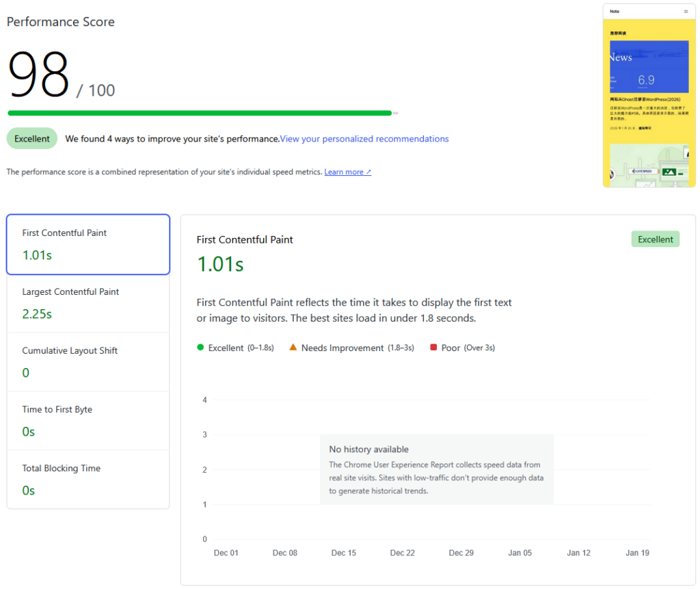Select the Total Blocking Time metric

tap(88, 480)
